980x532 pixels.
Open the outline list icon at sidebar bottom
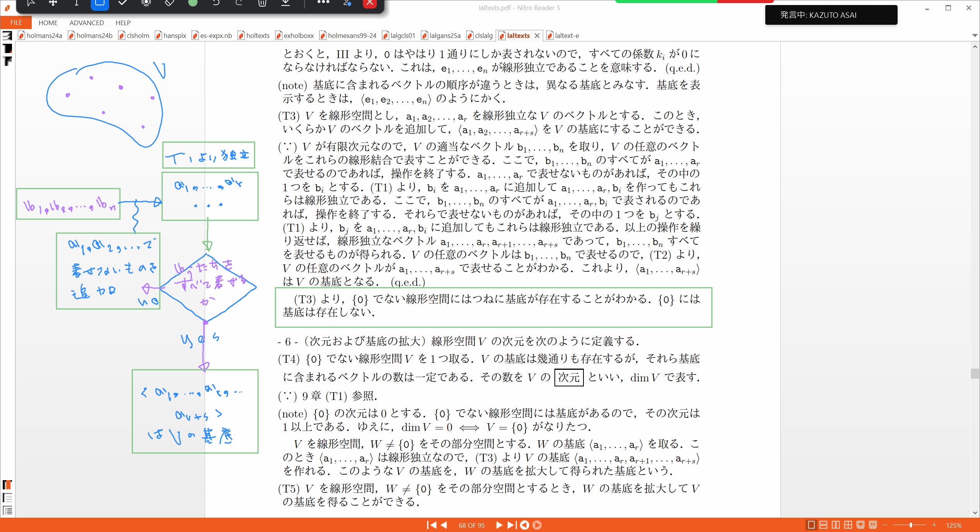click(x=7, y=498)
